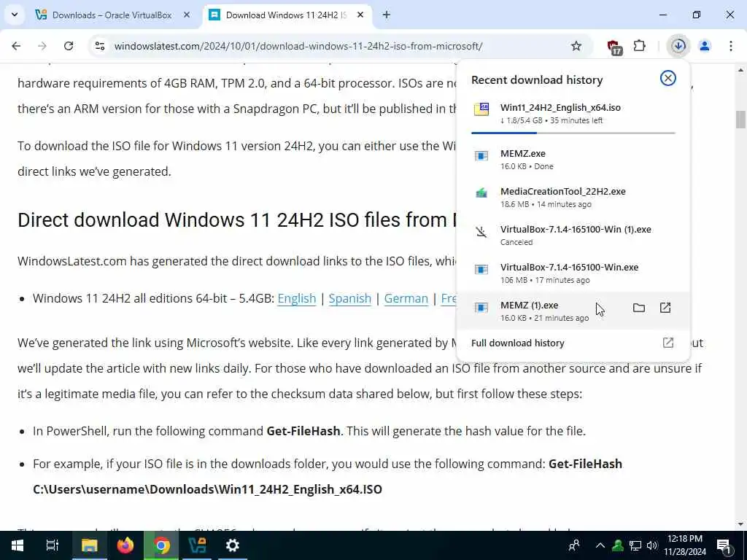747x560 pixels.
Task: Open a new browser tab
Action: pyautogui.click(x=387, y=15)
